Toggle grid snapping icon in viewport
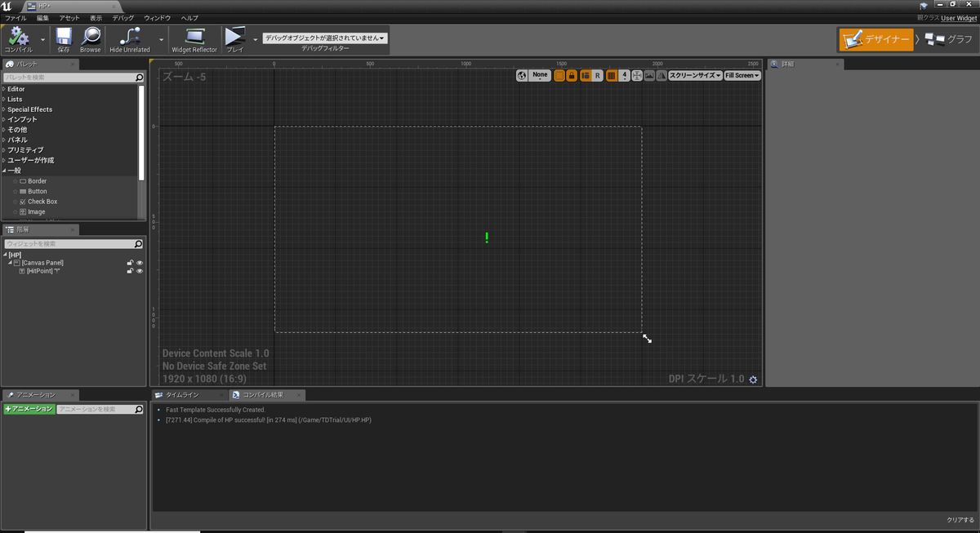 pyautogui.click(x=611, y=75)
